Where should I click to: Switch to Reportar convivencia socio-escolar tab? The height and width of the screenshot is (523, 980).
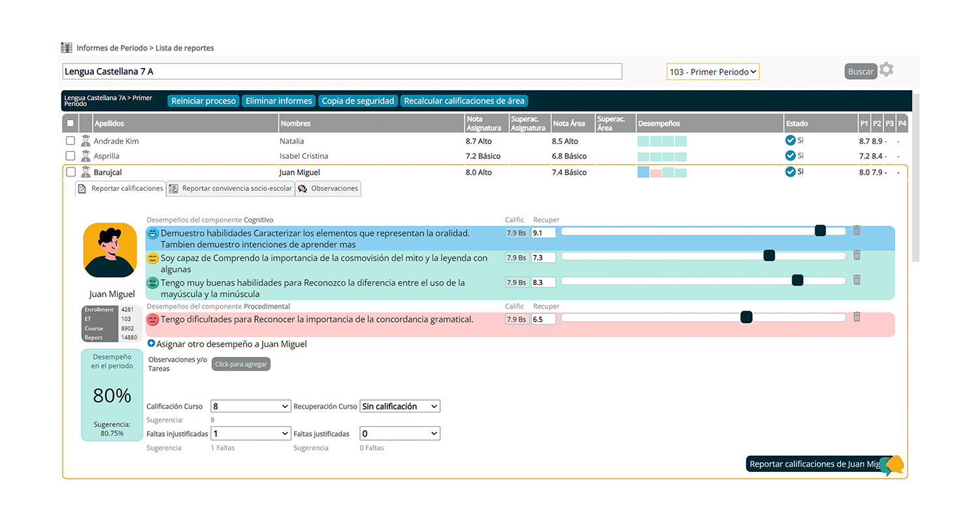click(x=230, y=188)
